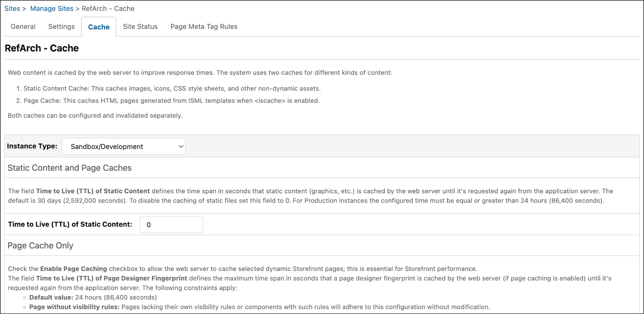This screenshot has height=314, width=644.
Task: Switch to Page Meta Tag Rules tab
Action: pos(204,27)
